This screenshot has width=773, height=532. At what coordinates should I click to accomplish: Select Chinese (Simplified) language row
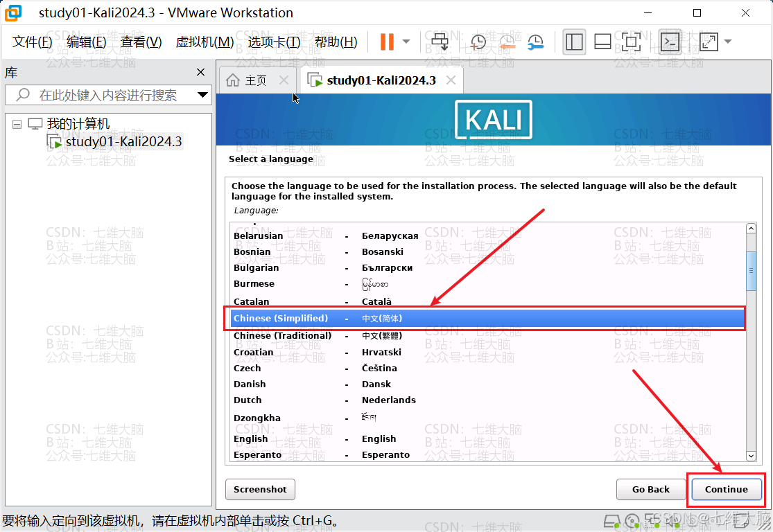click(x=487, y=318)
